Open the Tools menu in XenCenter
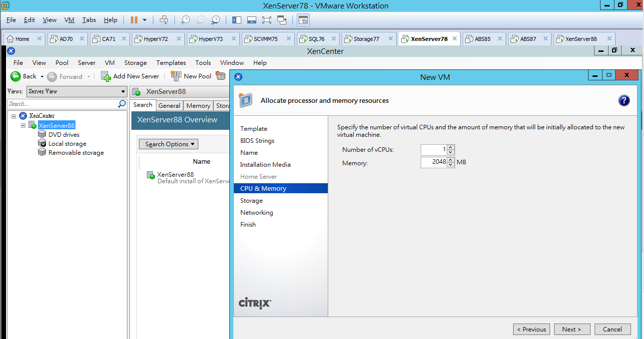 203,62
